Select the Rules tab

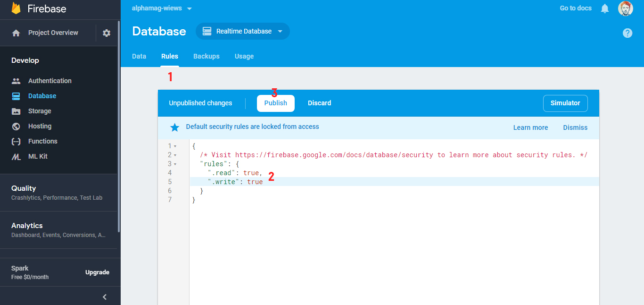(170, 56)
